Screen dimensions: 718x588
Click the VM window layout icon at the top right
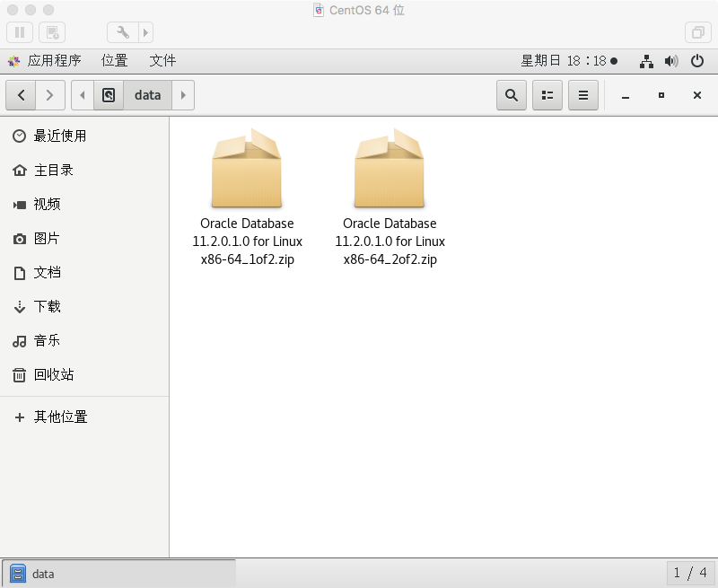click(698, 32)
